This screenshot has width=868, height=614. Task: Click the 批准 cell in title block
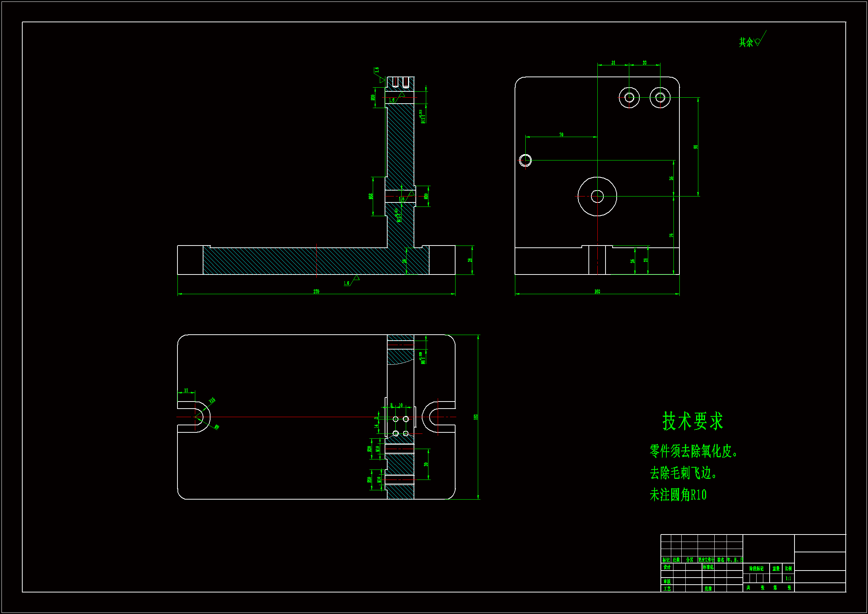pos(708,589)
